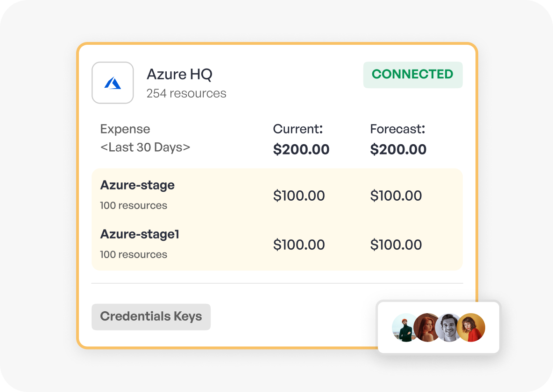Open the Credentials Keys button
The height and width of the screenshot is (392, 553).
coord(151,316)
